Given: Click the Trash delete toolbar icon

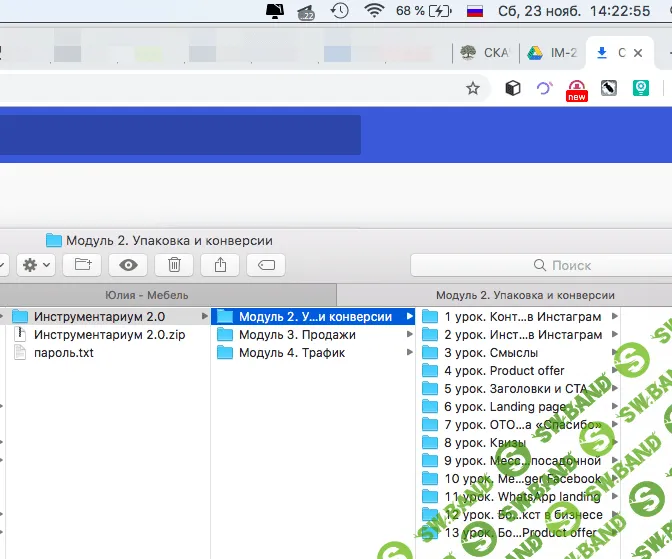Looking at the screenshot, I should pyautogui.click(x=174, y=265).
